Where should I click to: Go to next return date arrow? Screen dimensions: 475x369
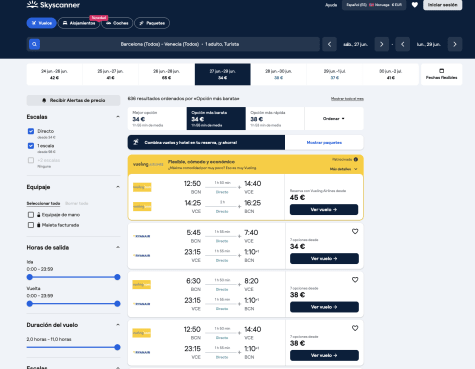[455, 44]
